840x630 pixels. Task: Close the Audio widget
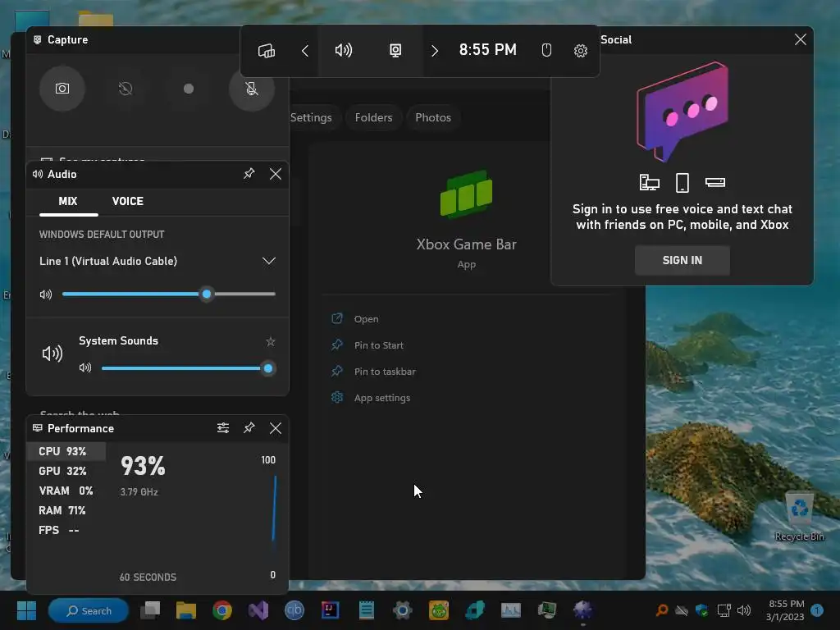pyautogui.click(x=276, y=174)
